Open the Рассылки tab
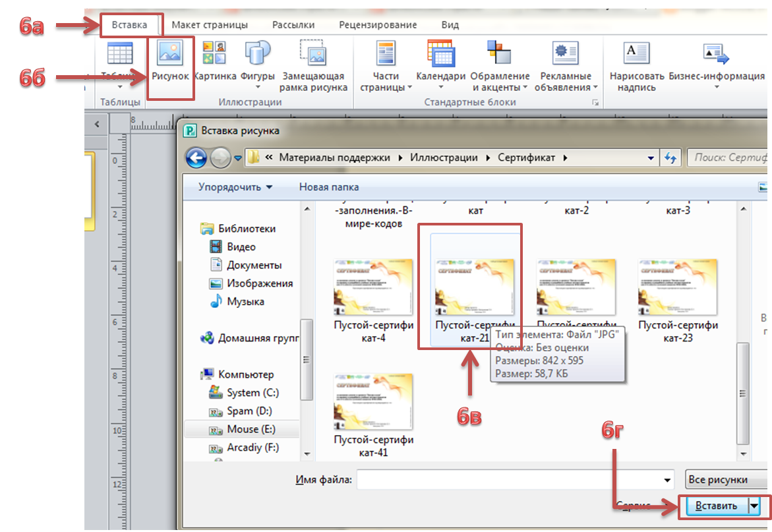This screenshot has height=532, width=772. pos(293,24)
